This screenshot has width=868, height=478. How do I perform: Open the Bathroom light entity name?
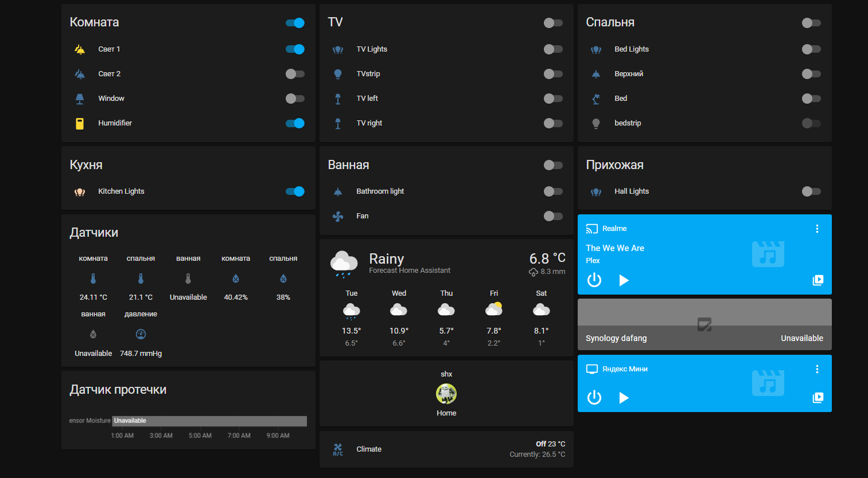coord(380,191)
